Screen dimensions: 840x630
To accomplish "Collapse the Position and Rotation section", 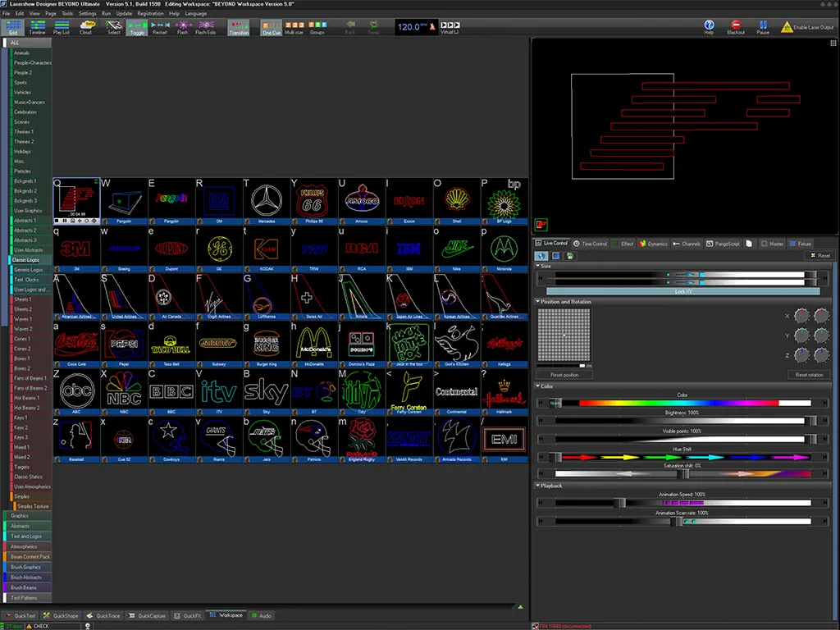I will pyautogui.click(x=538, y=302).
